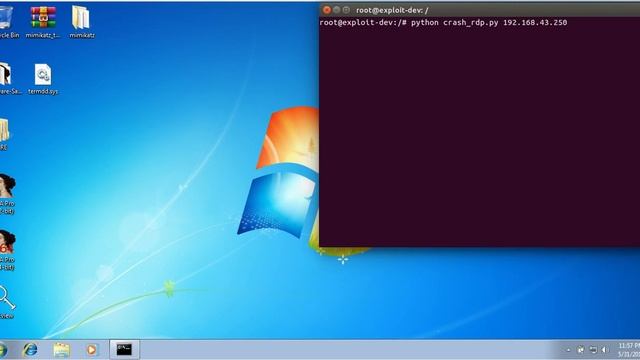Click the 'root@exploit-dev:/#' shell prompt

click(362, 22)
